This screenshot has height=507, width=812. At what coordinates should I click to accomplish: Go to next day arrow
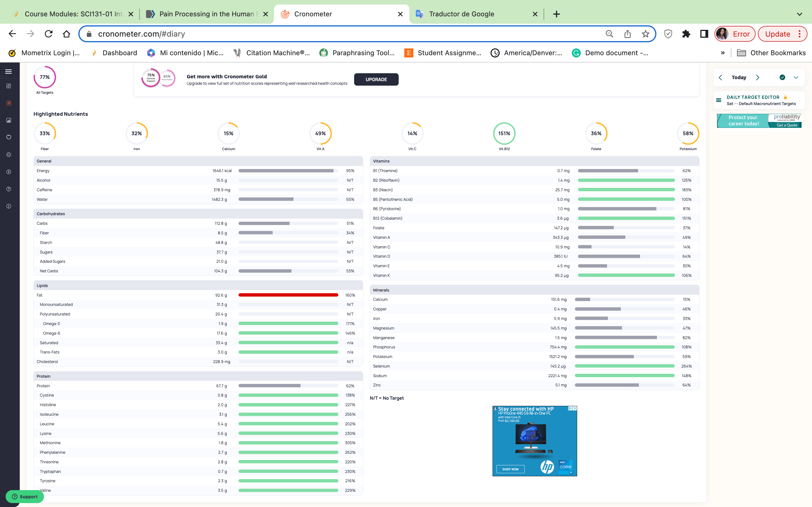758,77
